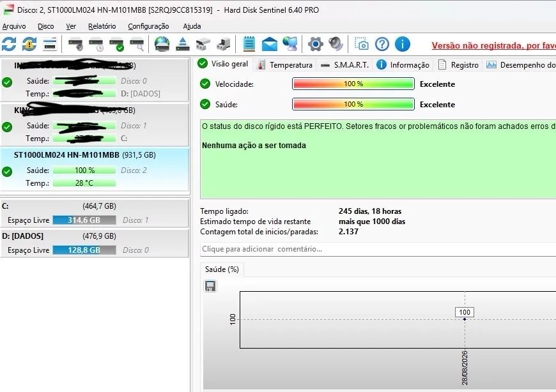Click the globe with monitor network icon
Viewport: 556px width, 392px height.
pos(290,44)
